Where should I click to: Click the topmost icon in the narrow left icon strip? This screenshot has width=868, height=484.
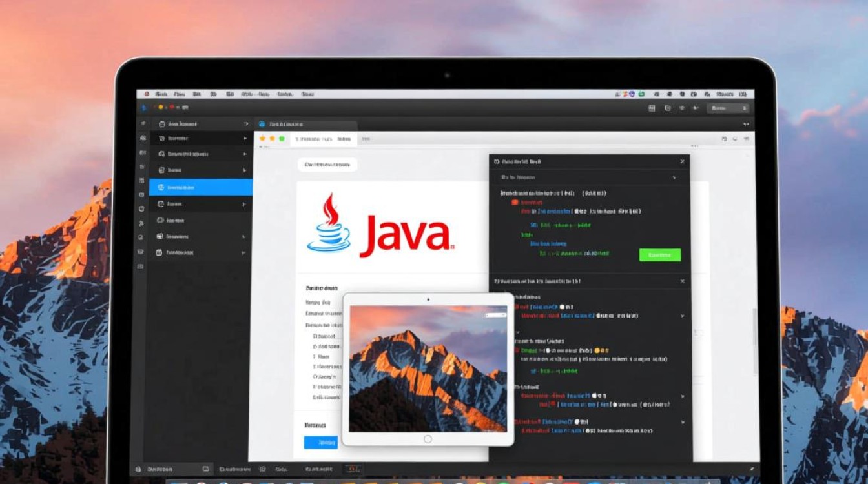[141, 123]
